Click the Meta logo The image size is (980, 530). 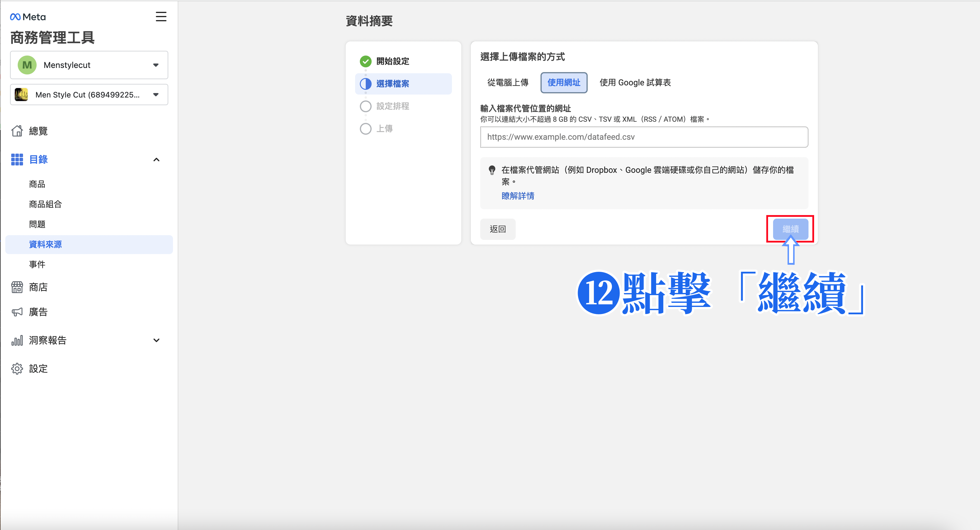[x=28, y=17]
